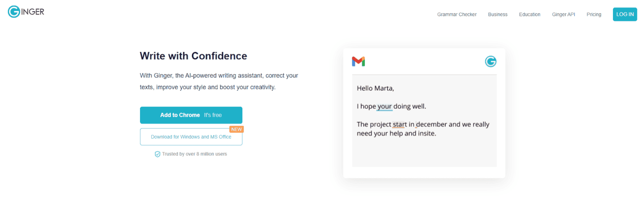Viewport: 644px width, 199px height.
Task: Click the Add to Chrome button
Action: tap(191, 115)
